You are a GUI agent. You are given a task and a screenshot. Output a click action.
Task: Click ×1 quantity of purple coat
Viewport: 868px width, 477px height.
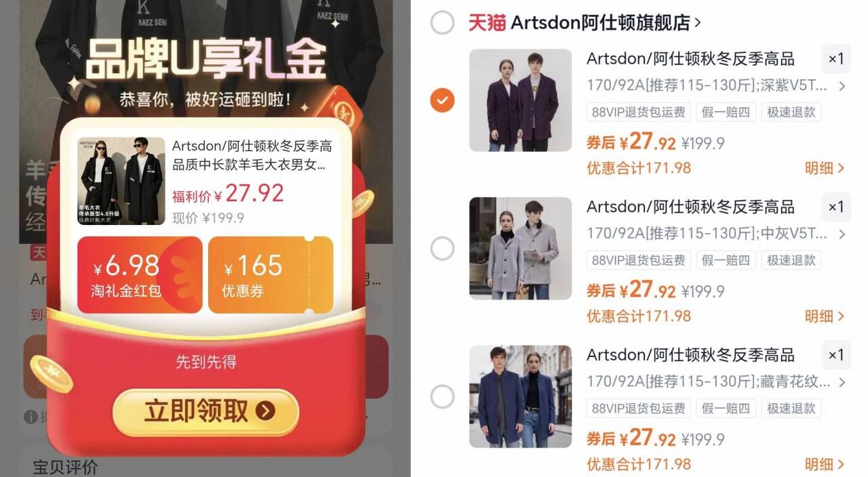[836, 59]
